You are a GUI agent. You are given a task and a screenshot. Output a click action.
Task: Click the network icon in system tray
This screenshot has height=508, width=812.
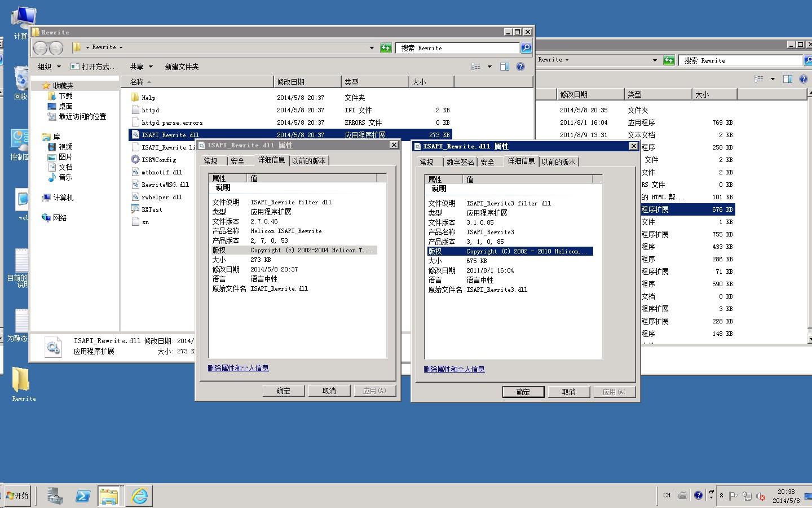(x=747, y=496)
